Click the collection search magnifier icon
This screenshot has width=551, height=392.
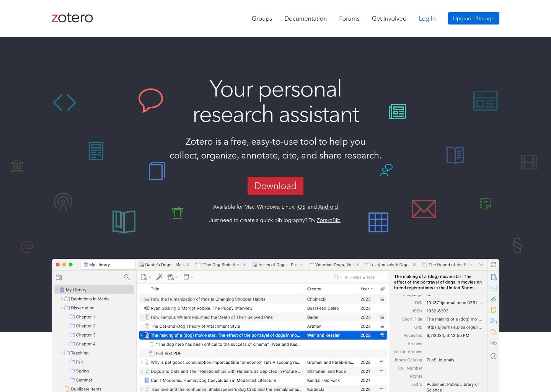pos(127,277)
